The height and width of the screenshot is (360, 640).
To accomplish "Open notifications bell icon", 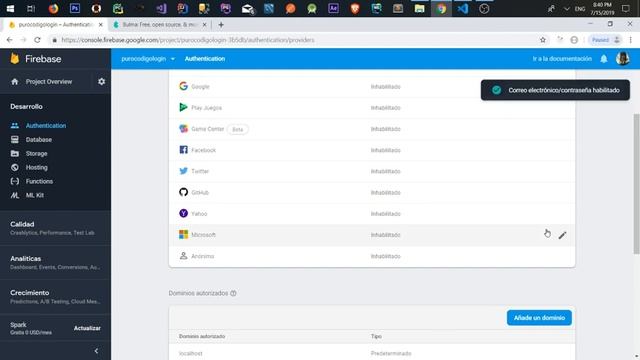I will click(604, 59).
